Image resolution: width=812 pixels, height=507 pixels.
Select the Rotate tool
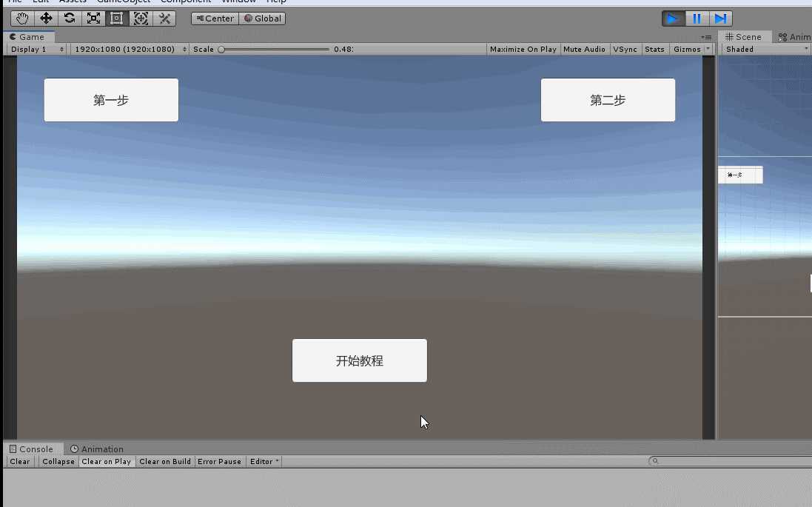click(70, 19)
